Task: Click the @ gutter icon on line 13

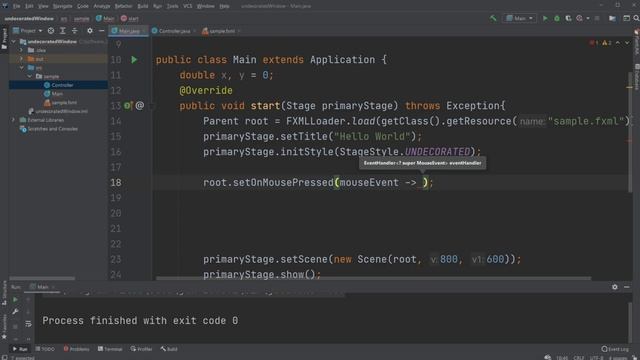Action: 140,106
